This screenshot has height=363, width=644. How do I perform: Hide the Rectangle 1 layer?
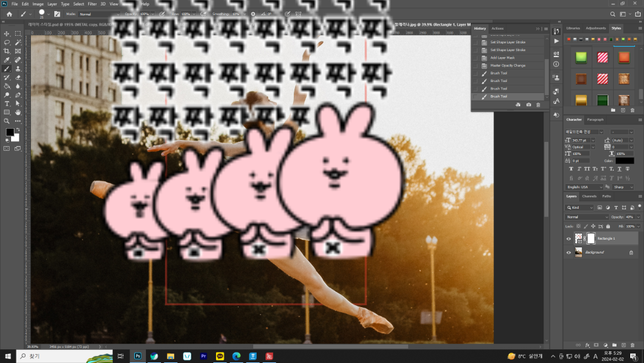click(x=568, y=238)
